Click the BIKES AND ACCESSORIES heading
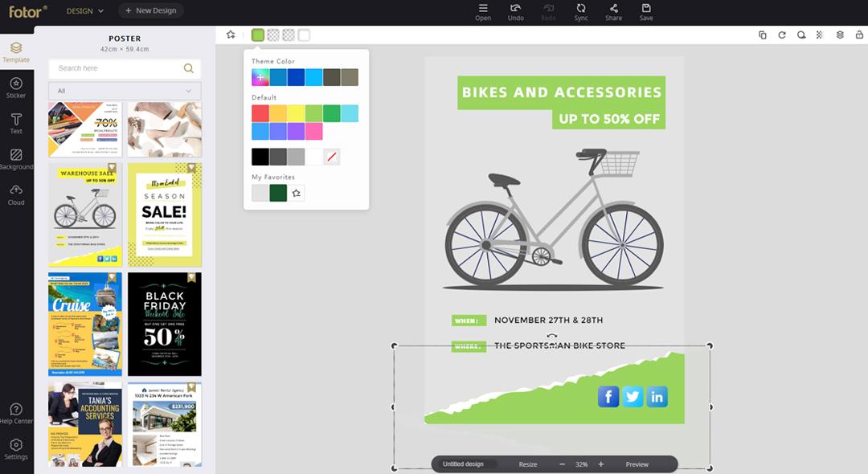 [x=561, y=92]
